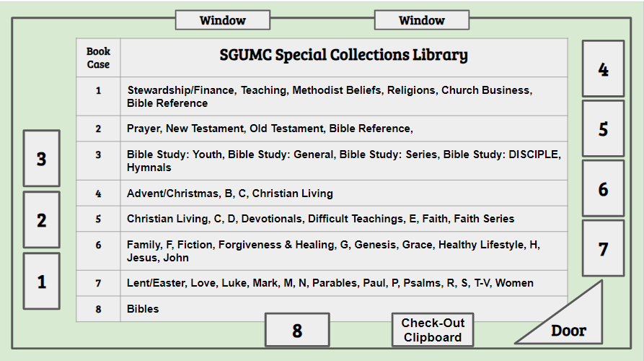Viewport: 644px width, 361px height.
Task: Click the Stewardship/Finance row text
Action: tap(330, 97)
